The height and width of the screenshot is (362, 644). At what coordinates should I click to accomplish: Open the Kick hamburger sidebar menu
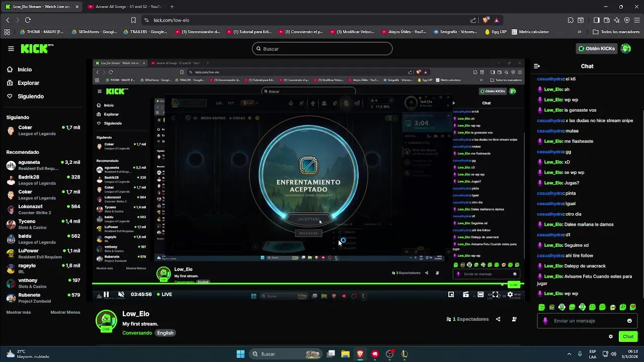click(x=11, y=49)
